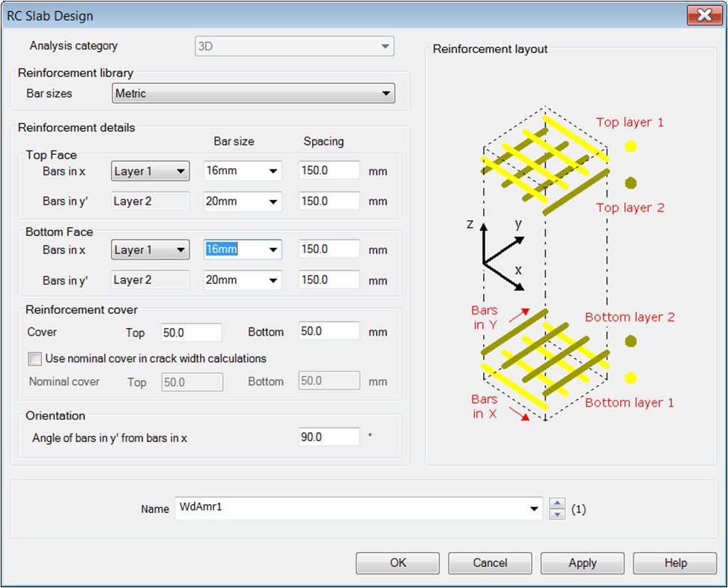Viewport: 728px width, 588px height.
Task: Open Bottom Face bars in y' 20mm dropdown
Action: click(x=243, y=280)
